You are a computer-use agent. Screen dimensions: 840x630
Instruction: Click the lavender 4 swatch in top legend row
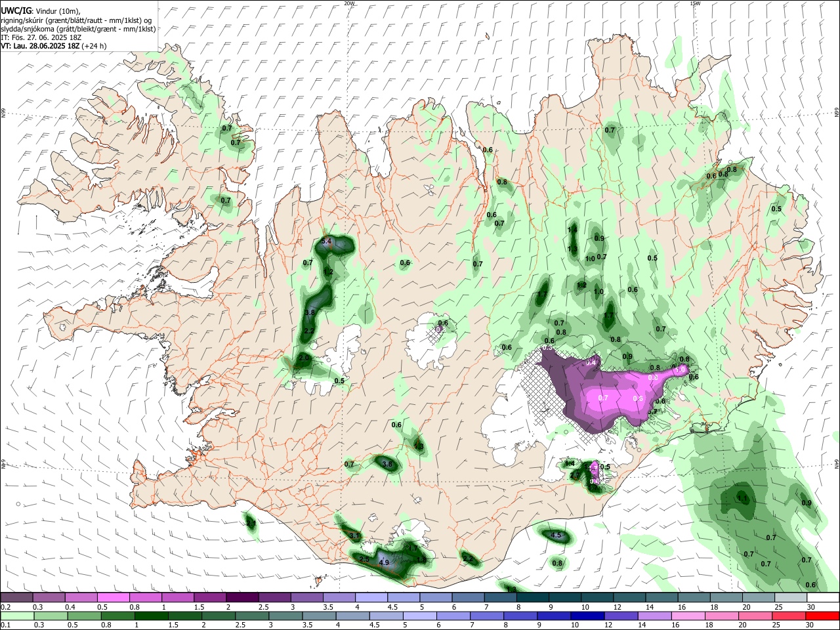[371, 598]
